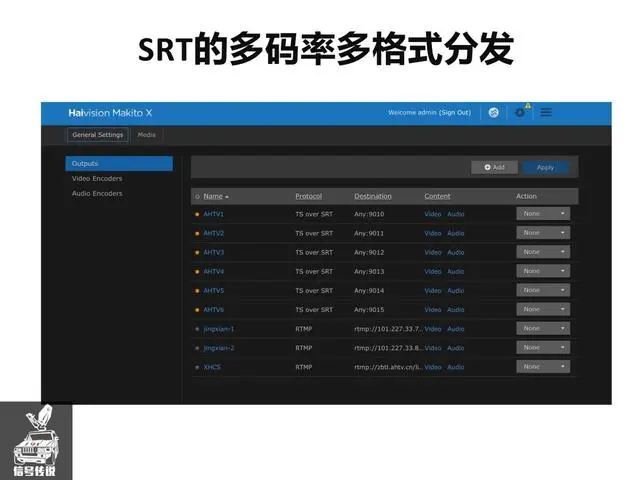Open XHCS output link

(212, 367)
